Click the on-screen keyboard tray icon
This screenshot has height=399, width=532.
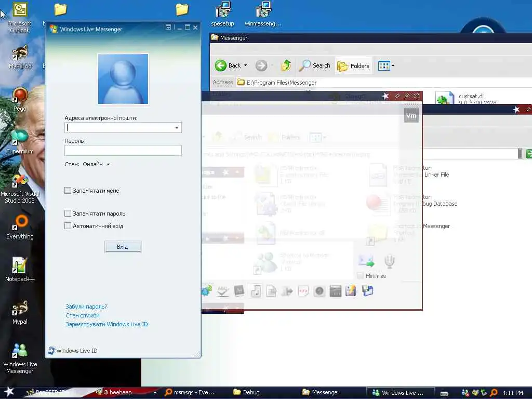(444, 394)
